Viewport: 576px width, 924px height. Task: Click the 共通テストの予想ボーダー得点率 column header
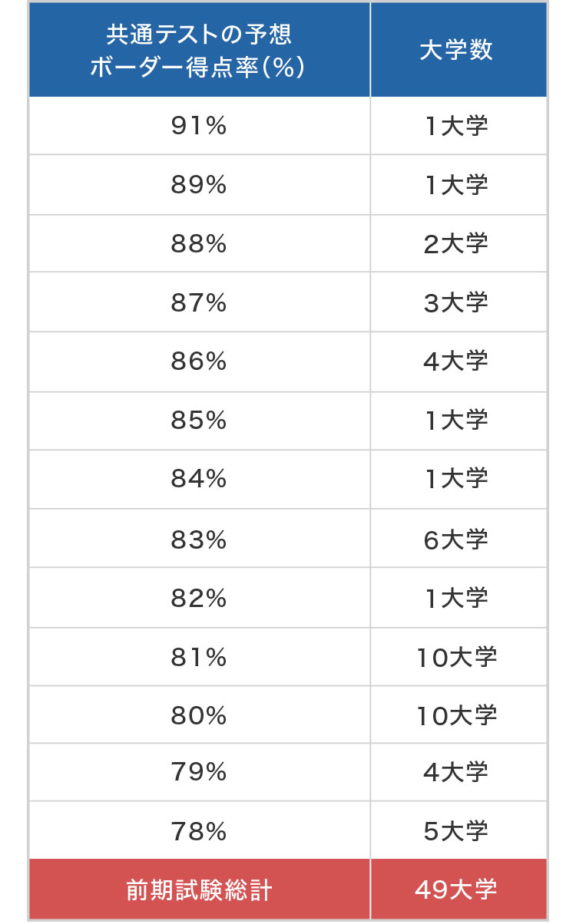(x=200, y=50)
